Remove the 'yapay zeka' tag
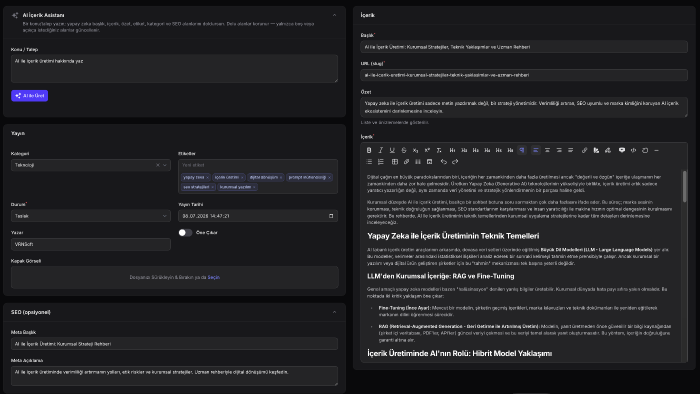Viewport: 700px width, 394px height. tap(207, 178)
